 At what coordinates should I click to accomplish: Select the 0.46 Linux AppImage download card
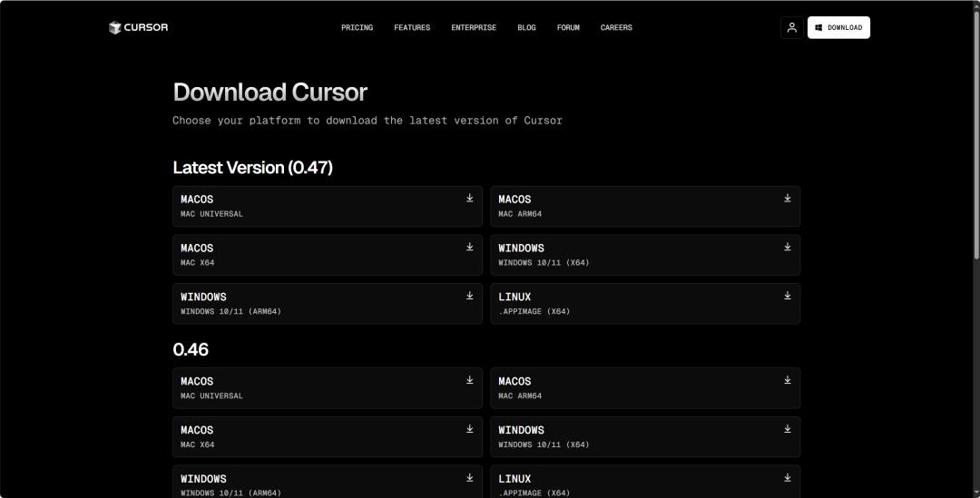click(644, 483)
